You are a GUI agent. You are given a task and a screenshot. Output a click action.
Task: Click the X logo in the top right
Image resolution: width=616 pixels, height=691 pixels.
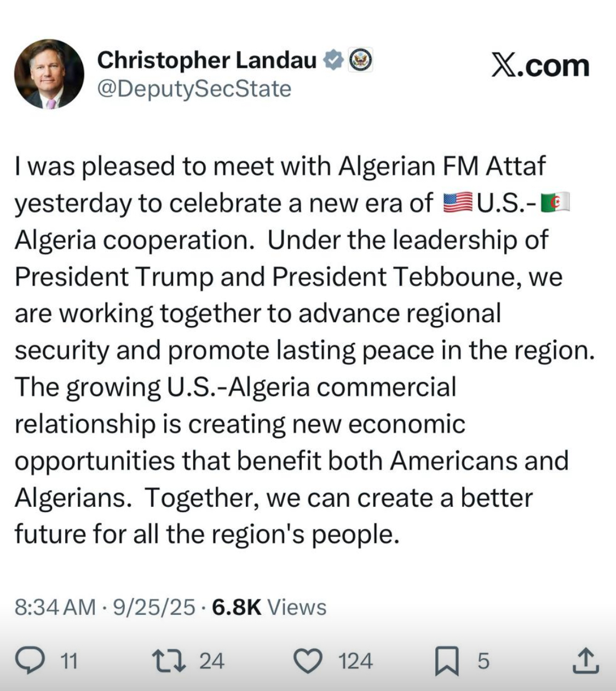click(503, 66)
